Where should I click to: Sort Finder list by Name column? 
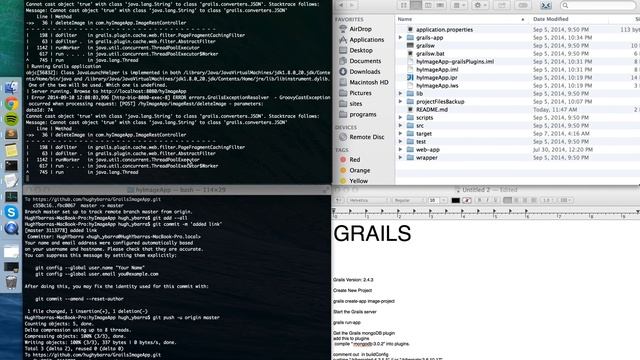(x=461, y=19)
